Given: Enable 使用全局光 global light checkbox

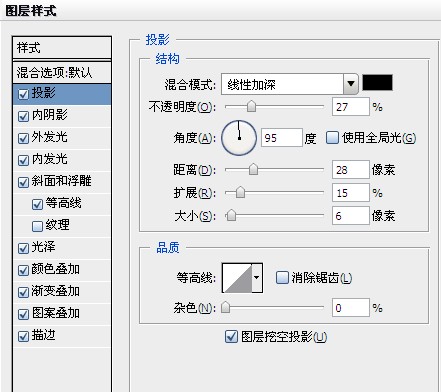Looking at the screenshot, I should (332, 138).
